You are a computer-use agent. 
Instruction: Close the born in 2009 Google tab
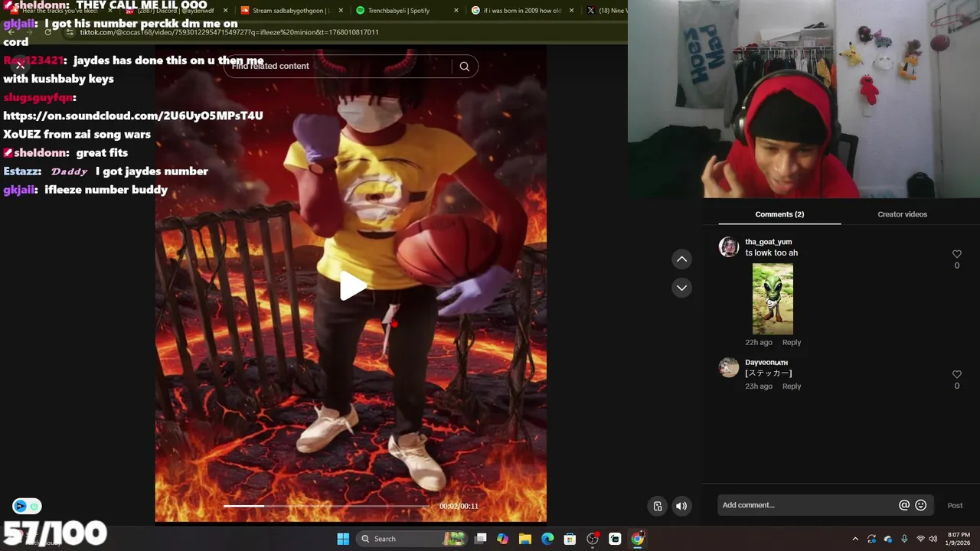(x=571, y=11)
